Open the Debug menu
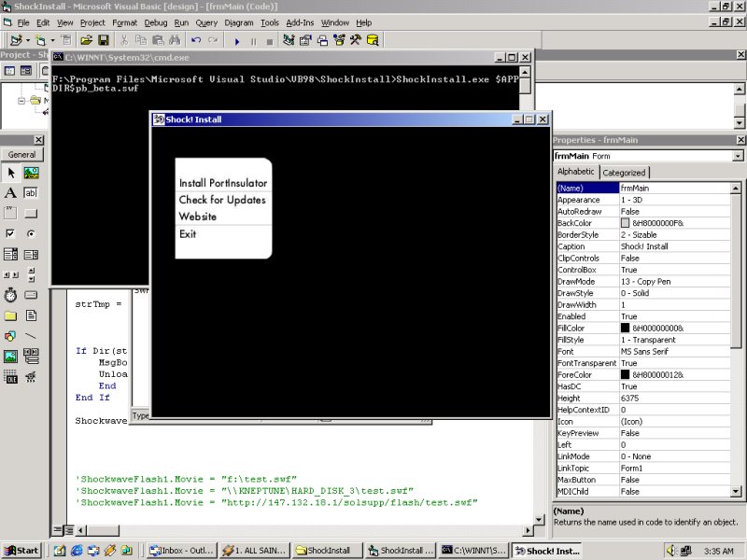This screenshot has width=747, height=560. click(156, 22)
